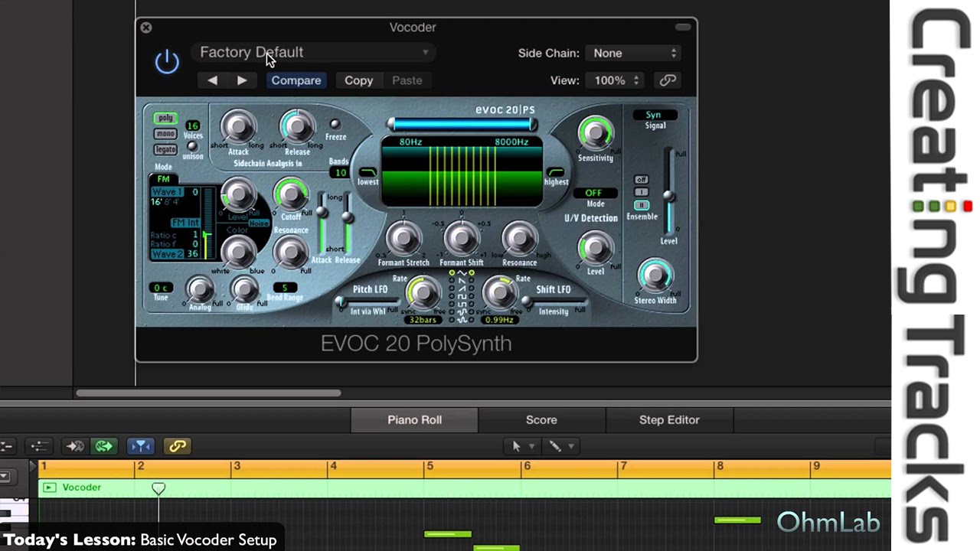
Task: Click the Stereo Width knob
Action: coord(655,277)
